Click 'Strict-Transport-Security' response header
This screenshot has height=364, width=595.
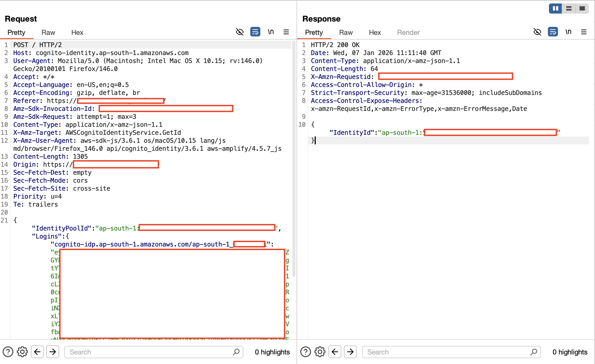click(426, 93)
